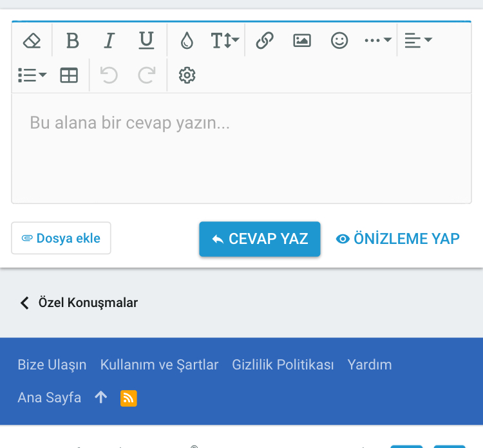Click the eraser remove formatting icon

click(32, 41)
